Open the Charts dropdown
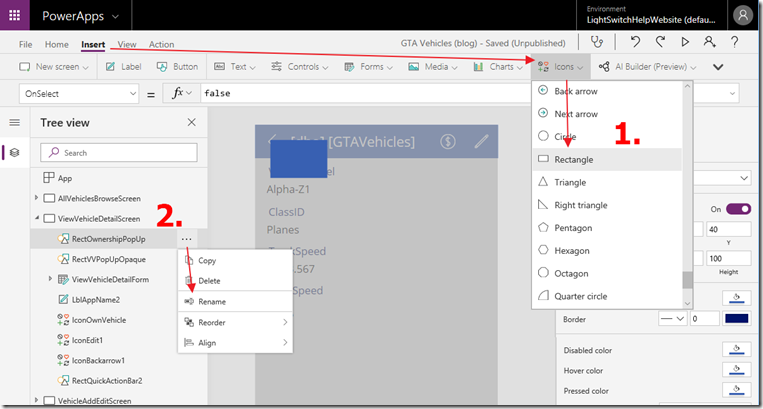763x409 pixels. [x=498, y=67]
